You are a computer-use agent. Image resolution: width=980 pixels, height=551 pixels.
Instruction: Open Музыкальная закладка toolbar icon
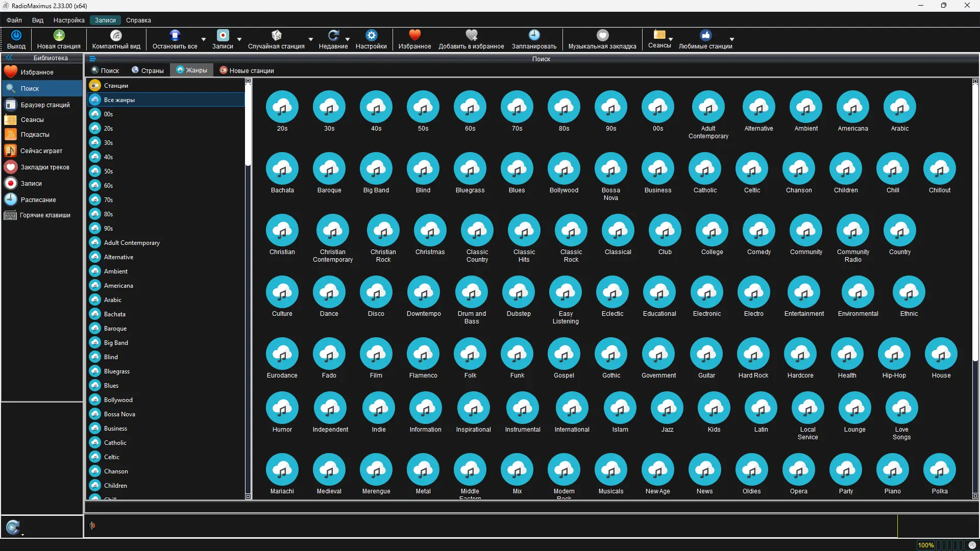click(x=602, y=35)
